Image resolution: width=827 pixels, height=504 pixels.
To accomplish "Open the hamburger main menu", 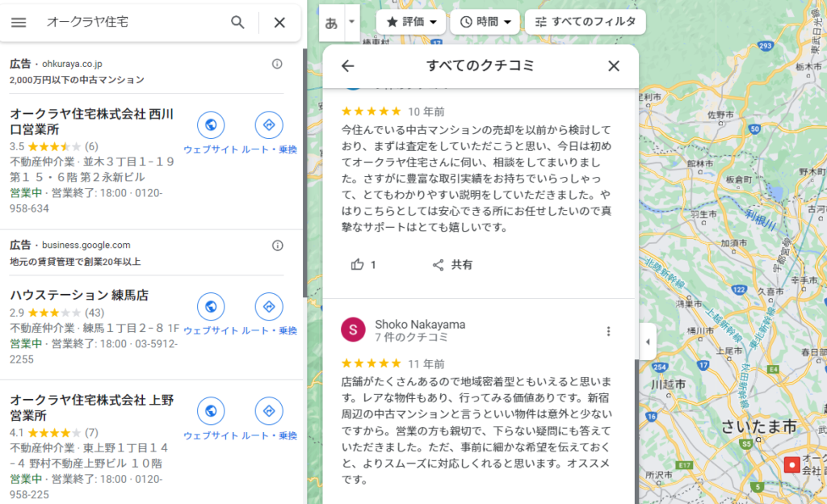I will 19,23.
